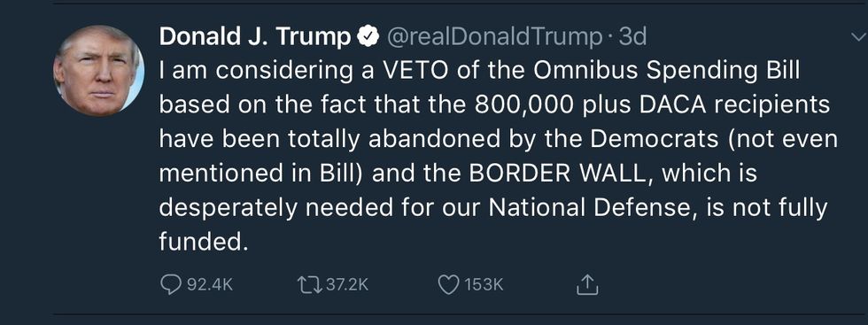Screen dimensions: 868x325
Task: Open the share tweet upload icon
Action: pyautogui.click(x=588, y=284)
